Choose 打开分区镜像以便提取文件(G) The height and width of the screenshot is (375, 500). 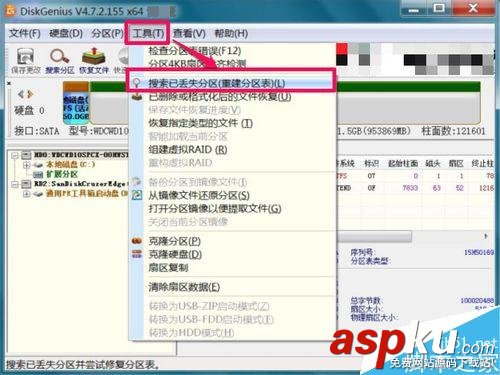click(x=215, y=209)
